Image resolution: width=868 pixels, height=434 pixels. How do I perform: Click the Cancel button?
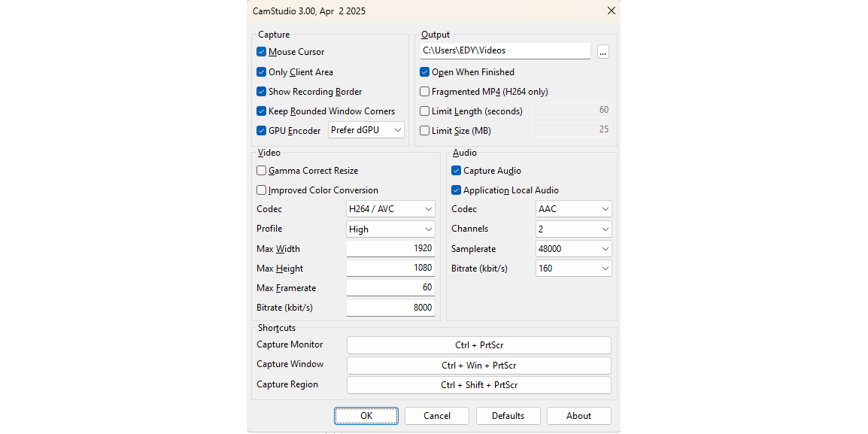click(x=437, y=416)
